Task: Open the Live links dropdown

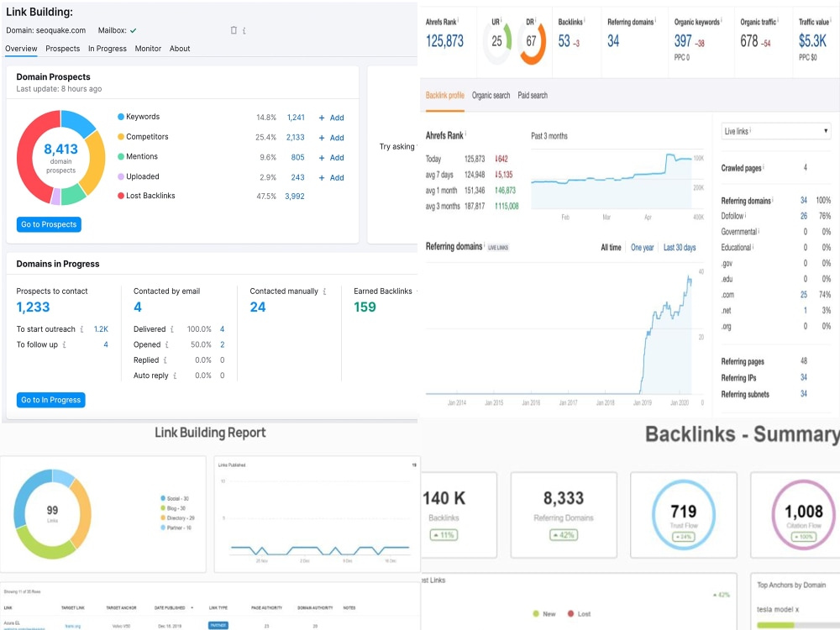Action: pyautogui.click(x=775, y=131)
